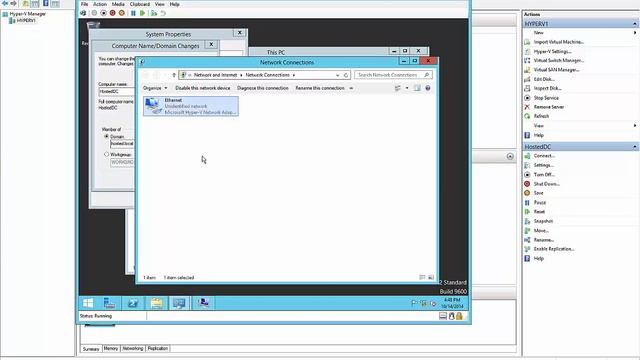Click Diagnose this connection

coord(262,88)
